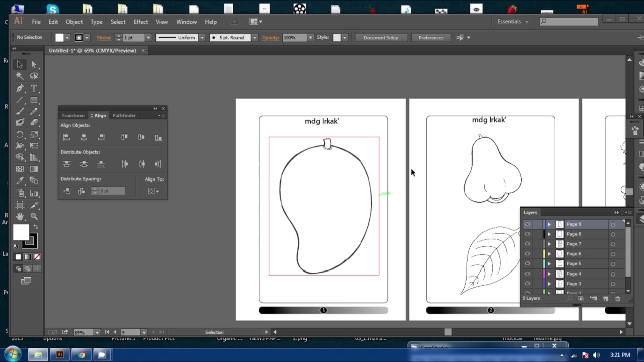Open the Effect menu

tap(141, 22)
